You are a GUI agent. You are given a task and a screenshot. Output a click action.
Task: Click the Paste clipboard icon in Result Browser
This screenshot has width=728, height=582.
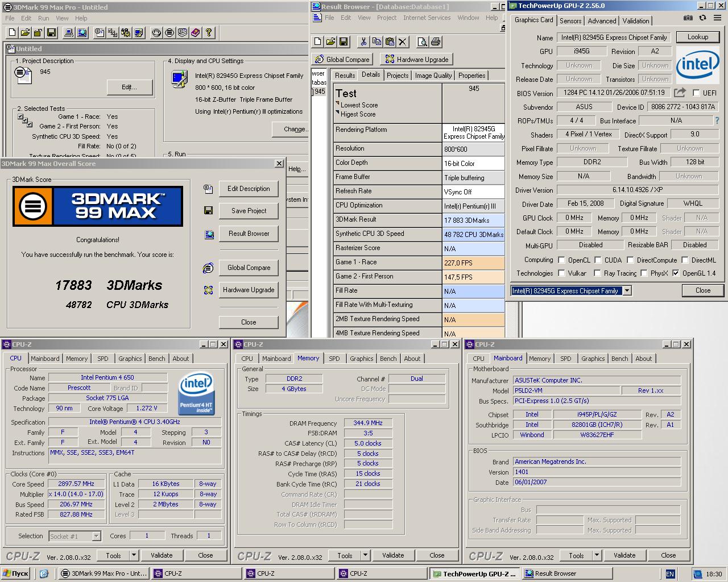pyautogui.click(x=390, y=41)
